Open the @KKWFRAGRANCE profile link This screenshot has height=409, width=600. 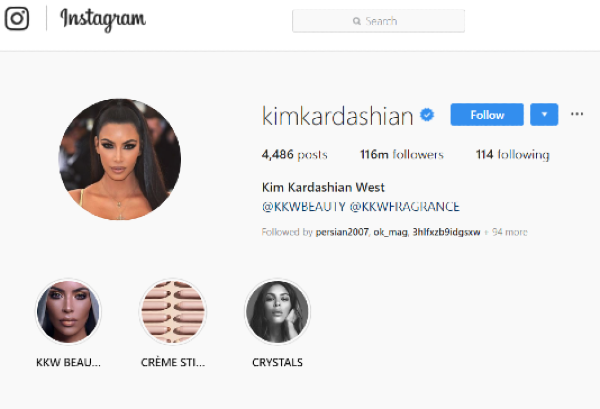click(x=405, y=207)
